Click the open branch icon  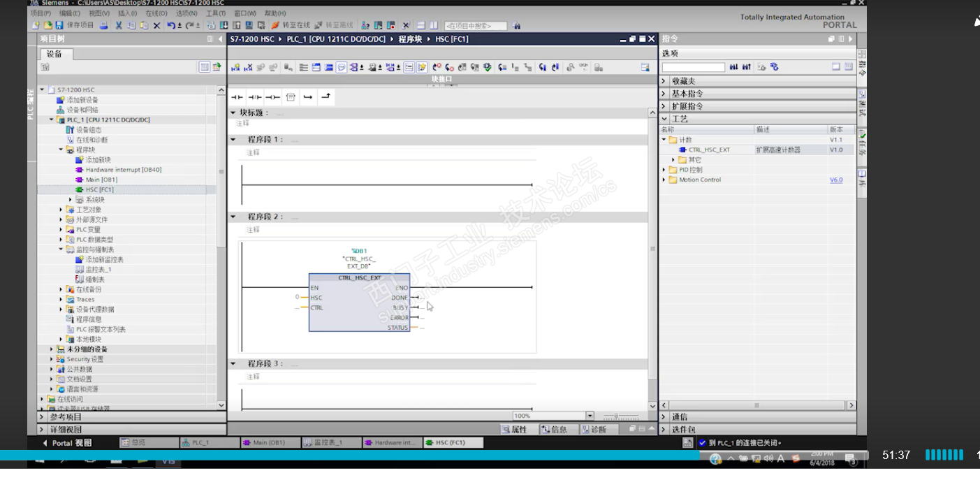point(308,97)
